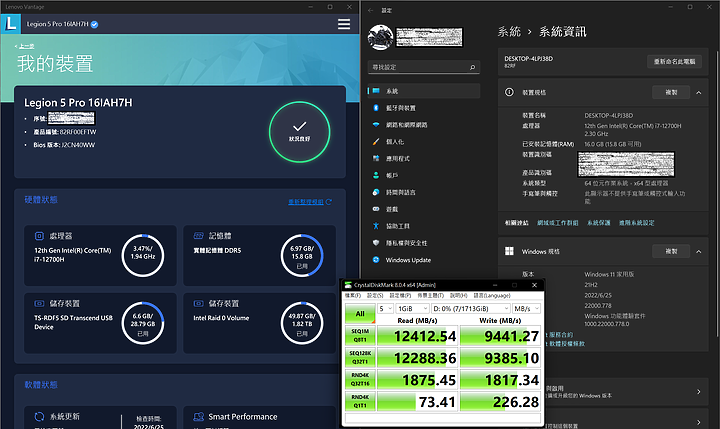Click the 協助工具 accessibility icon
Image resolution: width=720 pixels, height=429 pixels.
click(376, 226)
